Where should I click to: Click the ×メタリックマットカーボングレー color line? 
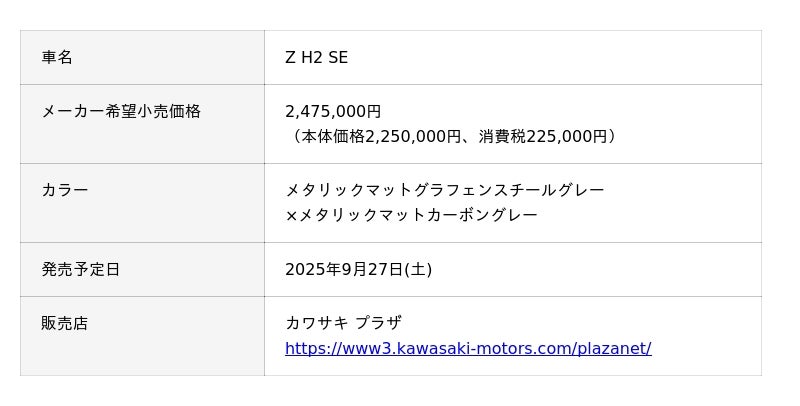(411, 215)
